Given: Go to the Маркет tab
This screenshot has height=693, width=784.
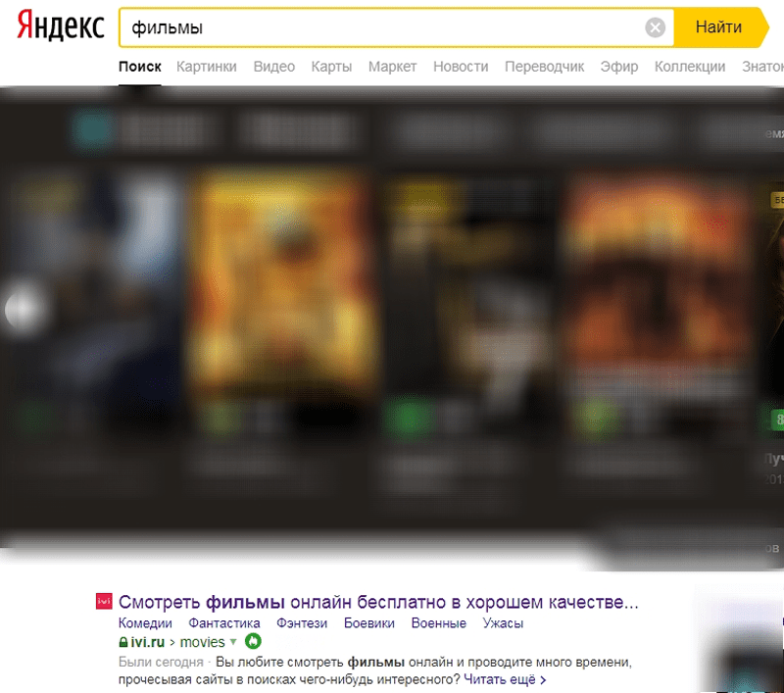Looking at the screenshot, I should coord(392,67).
